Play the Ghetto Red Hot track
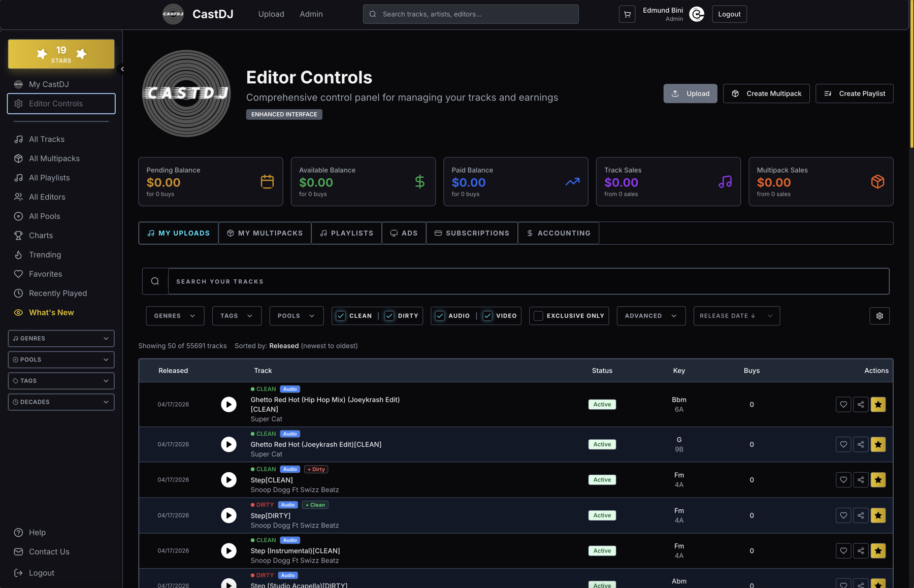The height and width of the screenshot is (588, 914). pos(228,404)
